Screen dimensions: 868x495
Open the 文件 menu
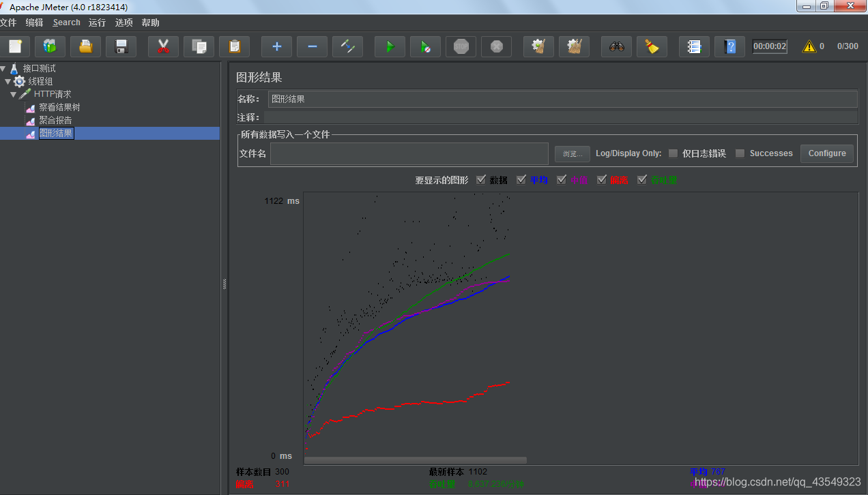pos(8,22)
